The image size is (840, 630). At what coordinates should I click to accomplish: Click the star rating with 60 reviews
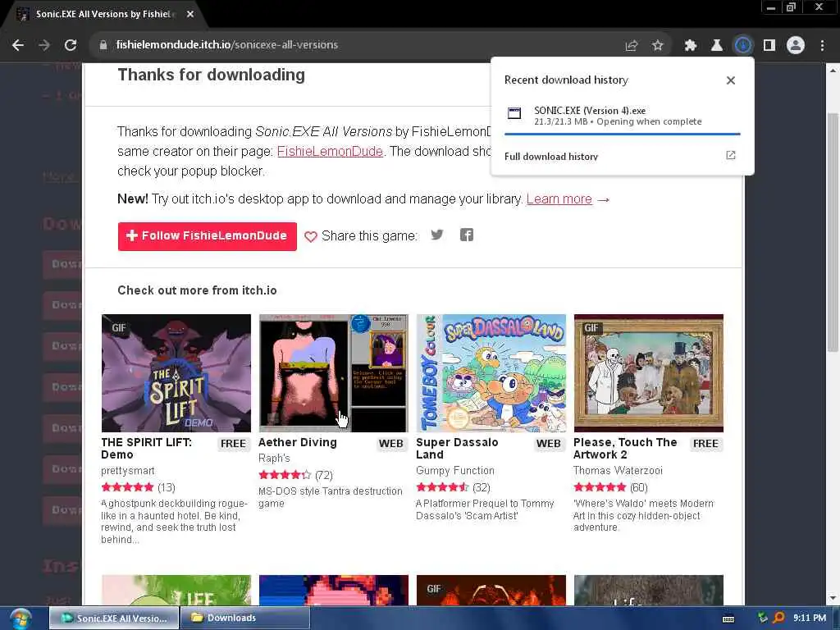pyautogui.click(x=610, y=487)
